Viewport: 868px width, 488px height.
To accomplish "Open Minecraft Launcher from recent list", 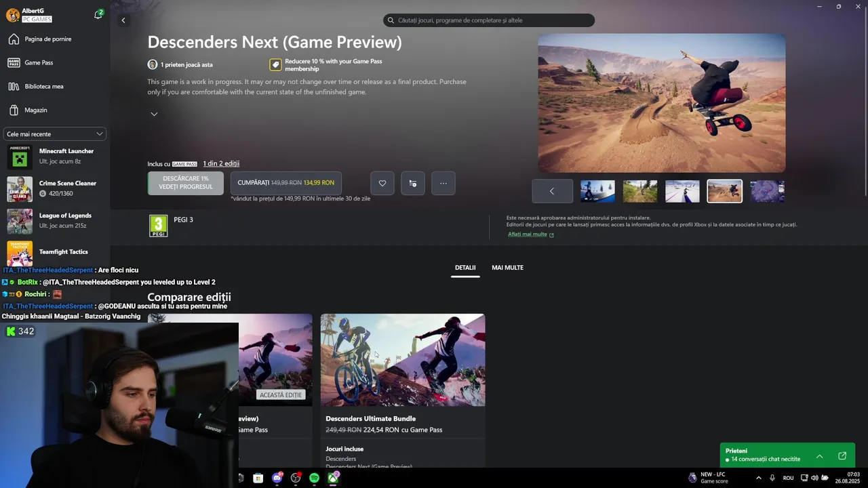I will (55, 157).
